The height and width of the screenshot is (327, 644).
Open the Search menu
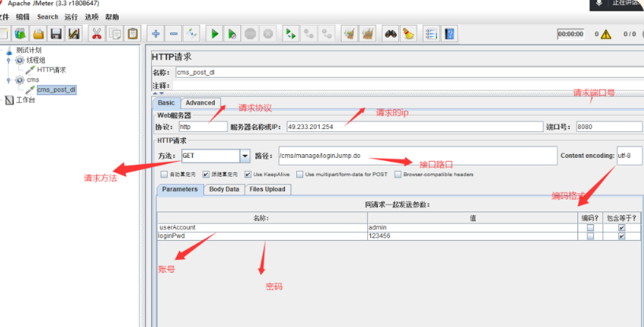(48, 17)
